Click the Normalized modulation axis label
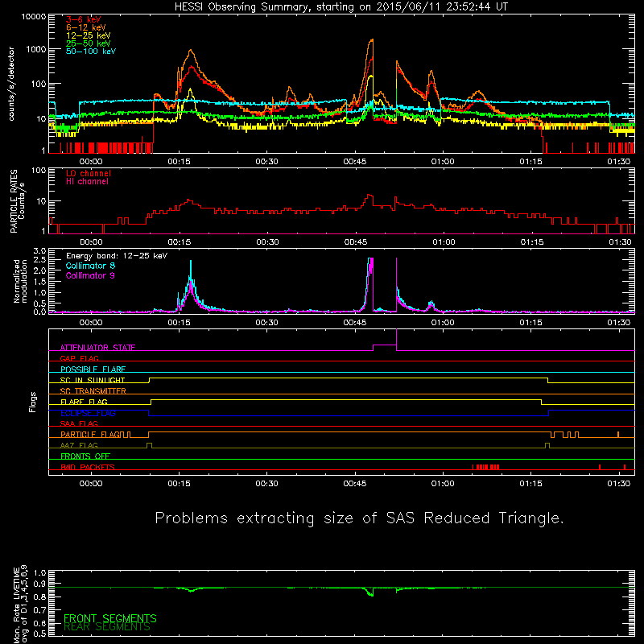Screen dimensions: 644x644 (20, 281)
